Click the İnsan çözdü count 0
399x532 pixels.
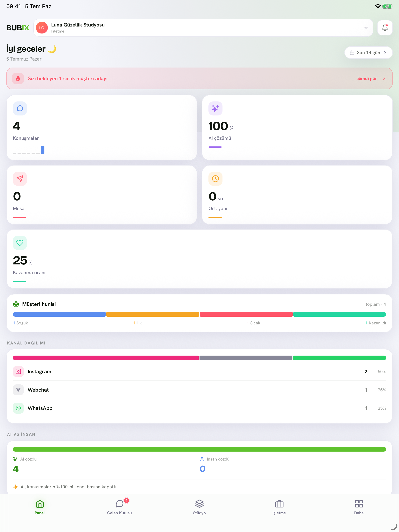point(202,469)
